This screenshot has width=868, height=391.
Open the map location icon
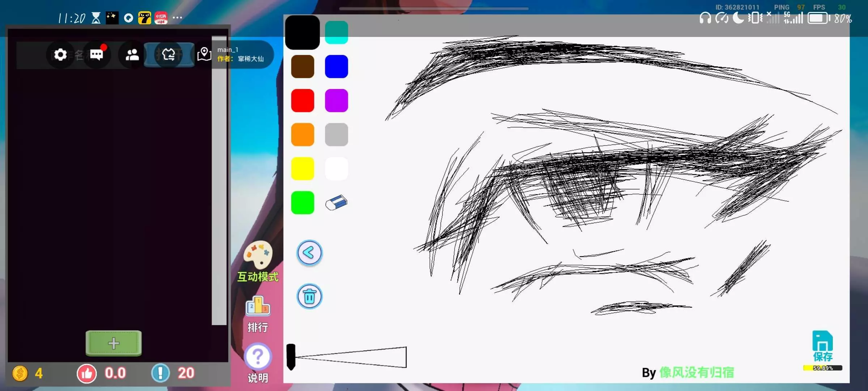(x=204, y=54)
